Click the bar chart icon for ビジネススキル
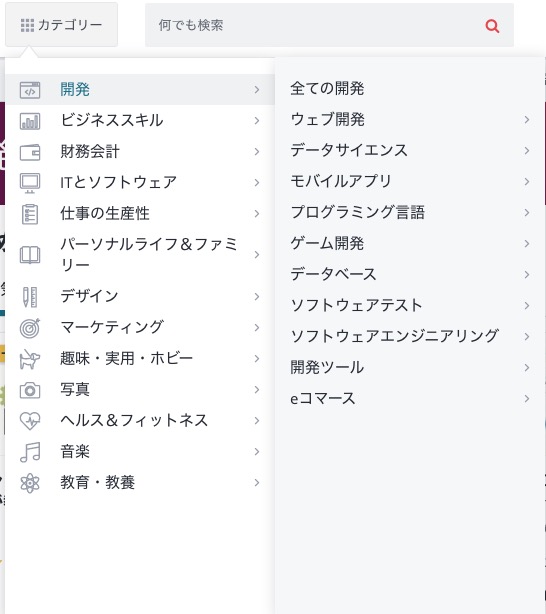This screenshot has width=546, height=614. click(30, 121)
